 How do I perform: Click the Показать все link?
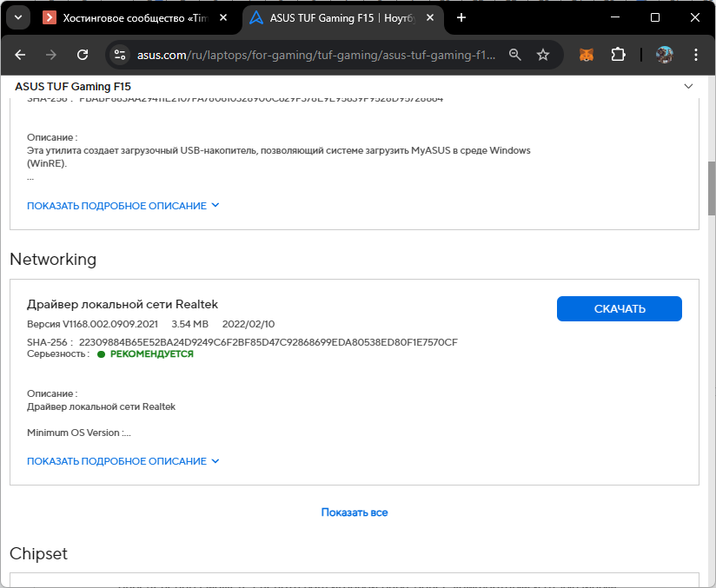pos(355,512)
